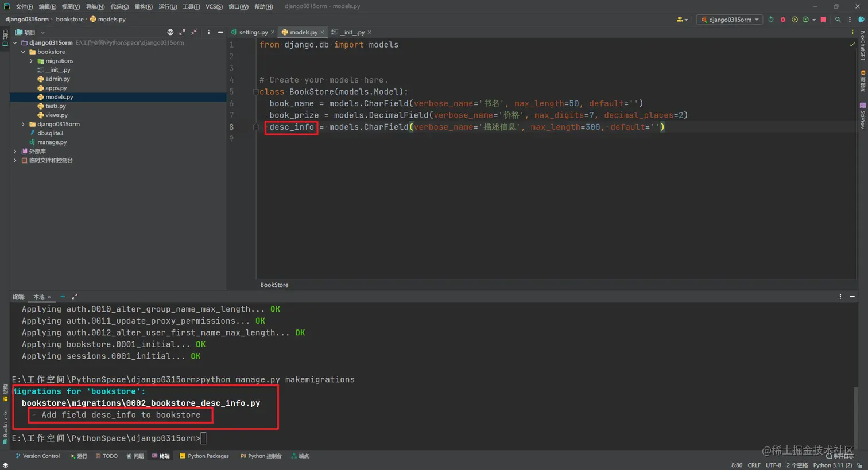Open the SciView side tool window
This screenshot has width=868, height=470.
point(862,115)
